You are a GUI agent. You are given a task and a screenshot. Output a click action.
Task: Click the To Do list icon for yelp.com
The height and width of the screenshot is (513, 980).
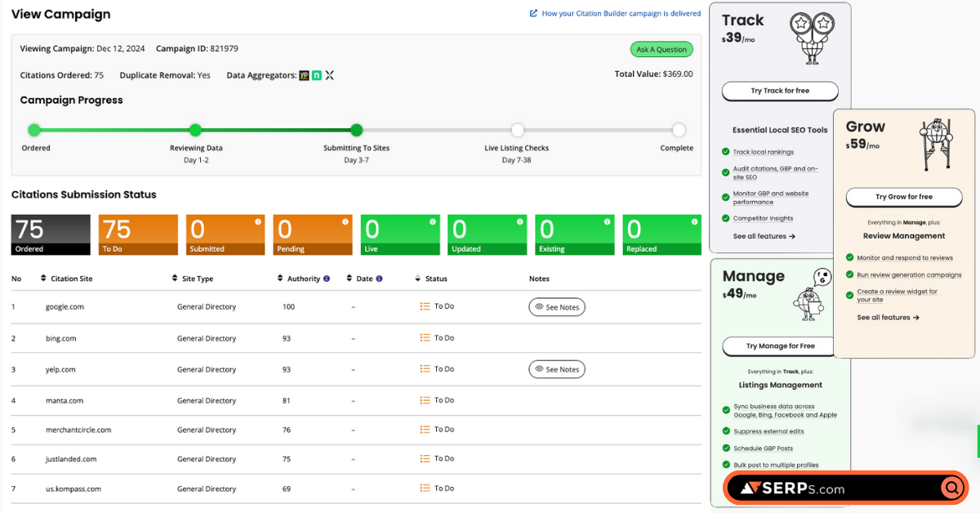point(425,368)
